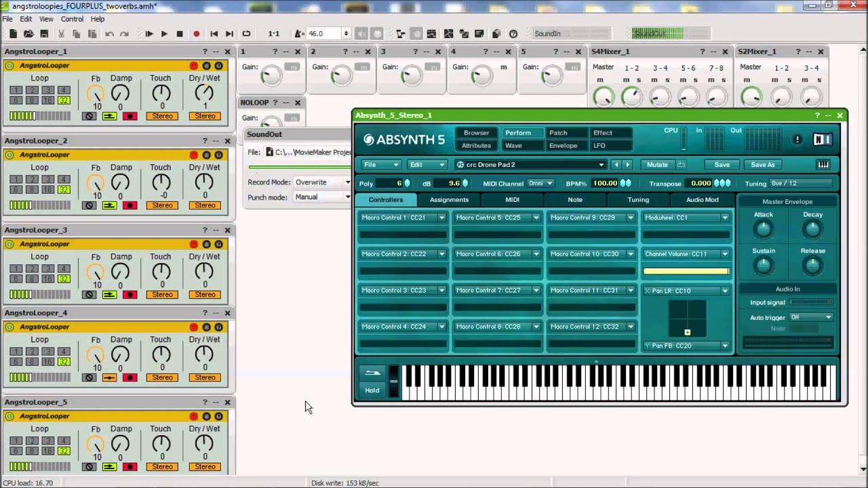The width and height of the screenshot is (868, 488).
Task: Click the New file toolbar icon
Action: pos(12,34)
